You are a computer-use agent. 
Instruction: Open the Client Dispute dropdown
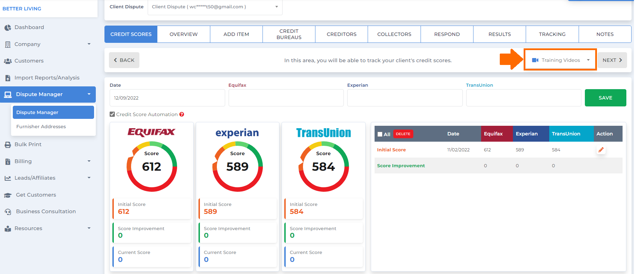click(x=215, y=7)
